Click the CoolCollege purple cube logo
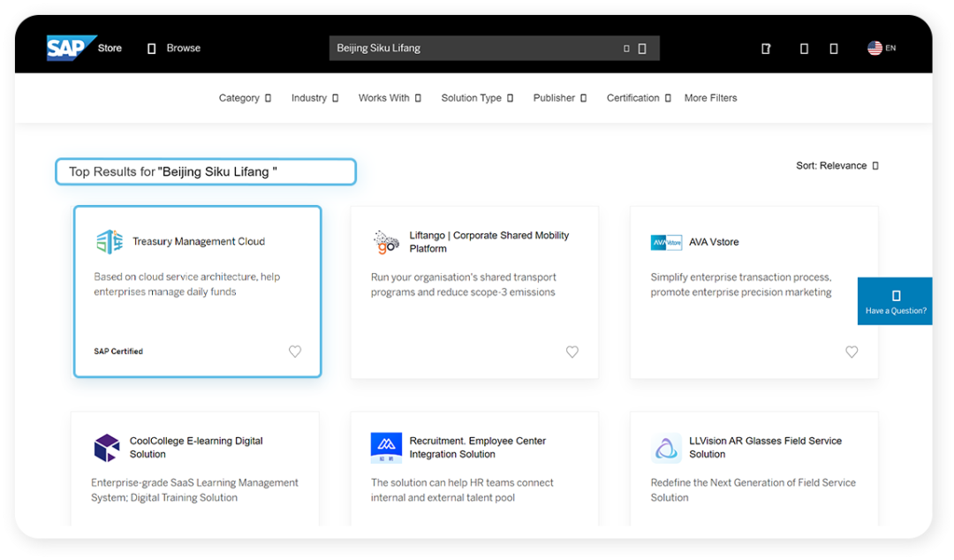This screenshot has width=954, height=560. coord(107,448)
